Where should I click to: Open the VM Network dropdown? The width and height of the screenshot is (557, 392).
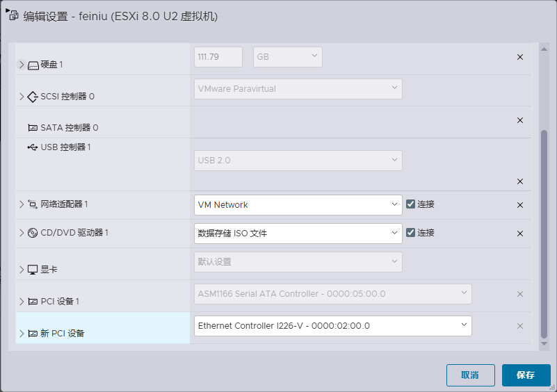coord(298,205)
